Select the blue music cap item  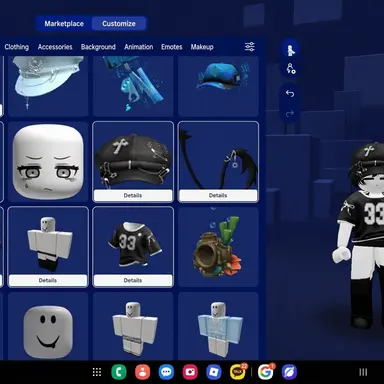(218, 86)
